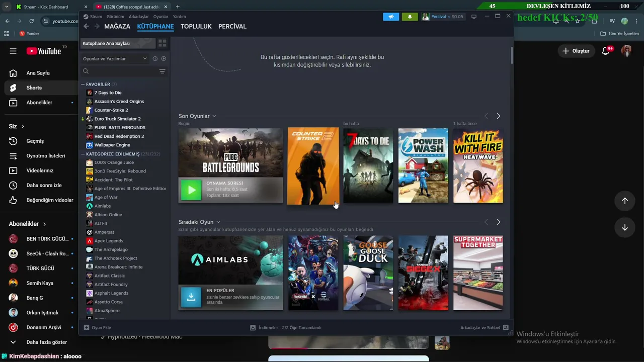Open Son Oyunlar shelf dropdown

214,116
